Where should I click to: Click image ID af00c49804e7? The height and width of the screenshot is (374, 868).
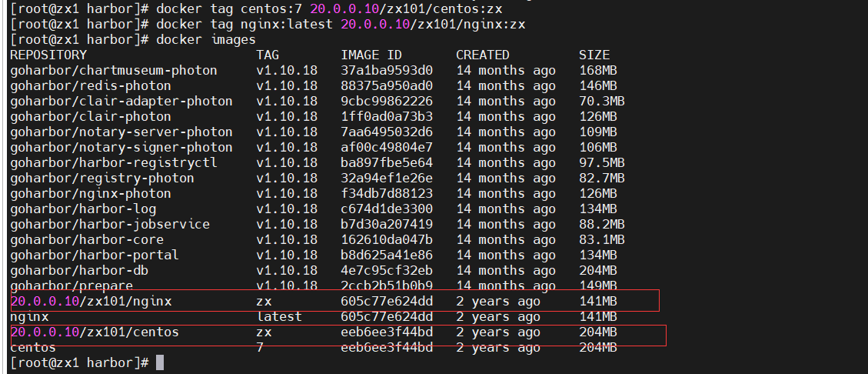point(387,148)
